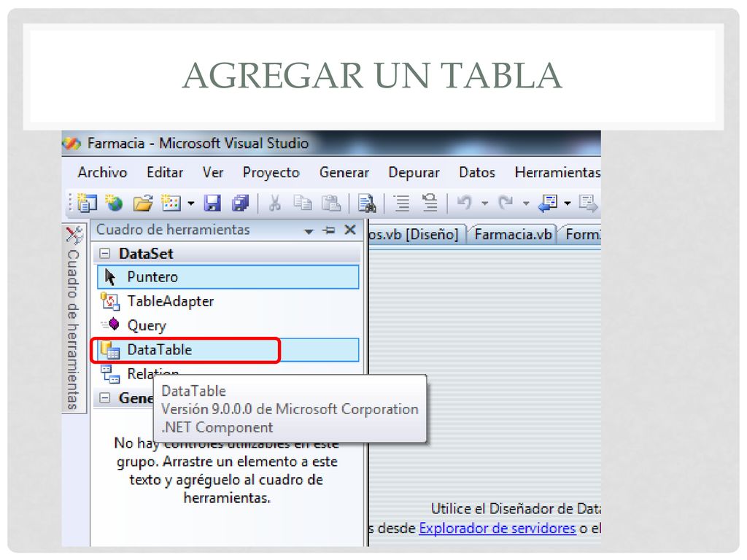Click the vertical Cuadro de herramientas side tab
This screenshot has height=560, width=747.
point(74,318)
